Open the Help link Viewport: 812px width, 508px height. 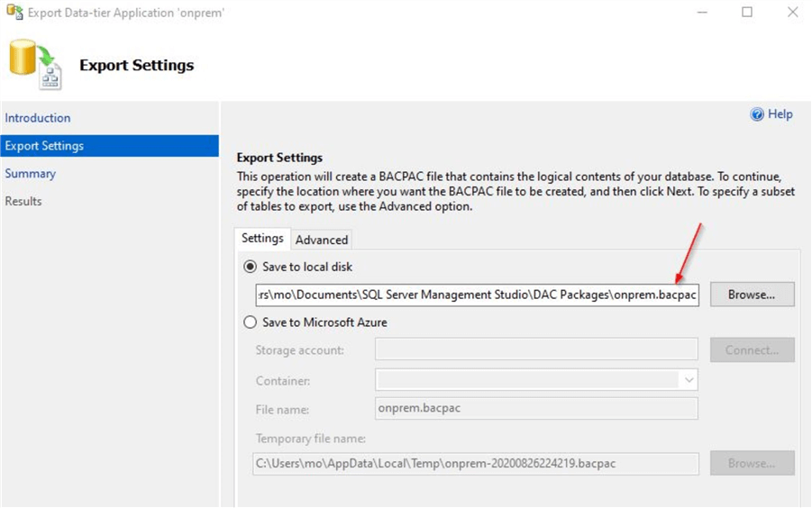click(x=780, y=114)
